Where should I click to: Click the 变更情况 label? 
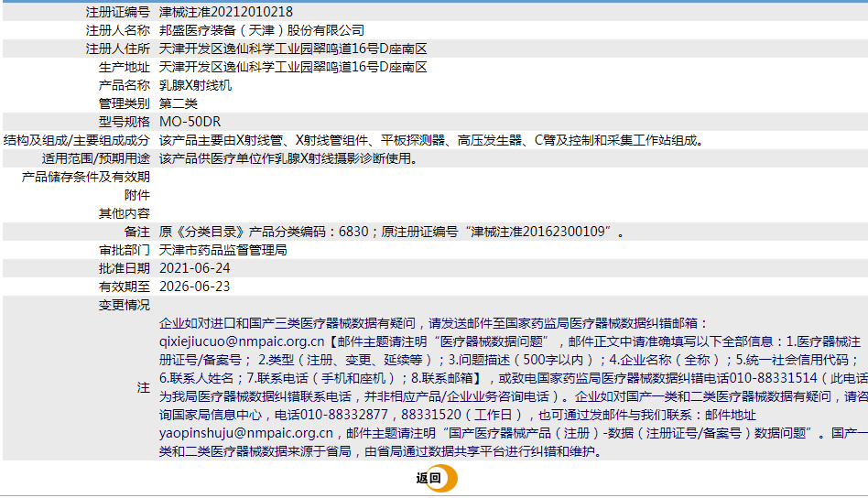(x=124, y=306)
